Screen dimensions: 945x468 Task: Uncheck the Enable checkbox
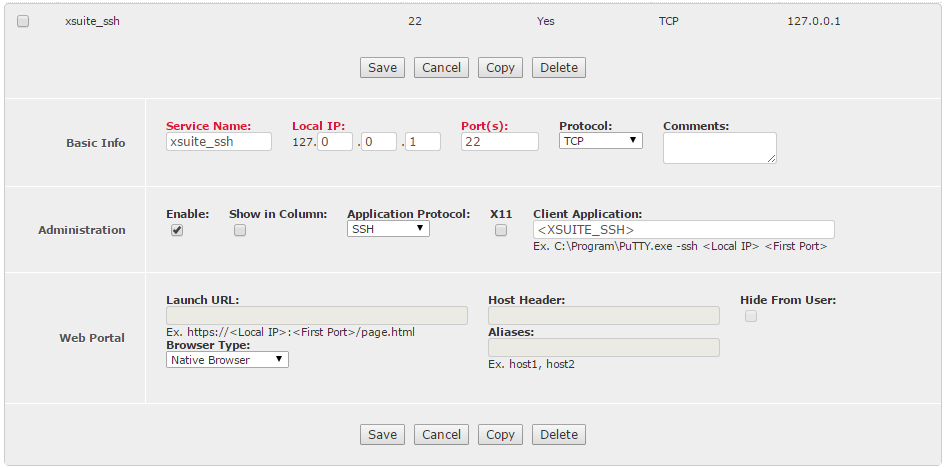coord(177,230)
